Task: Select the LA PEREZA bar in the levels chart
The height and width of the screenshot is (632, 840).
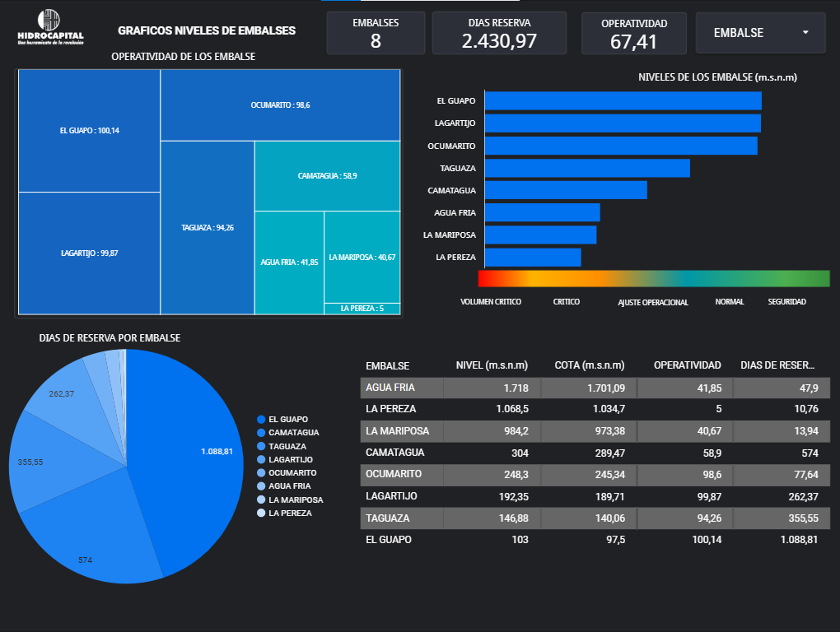Action: coord(533,258)
